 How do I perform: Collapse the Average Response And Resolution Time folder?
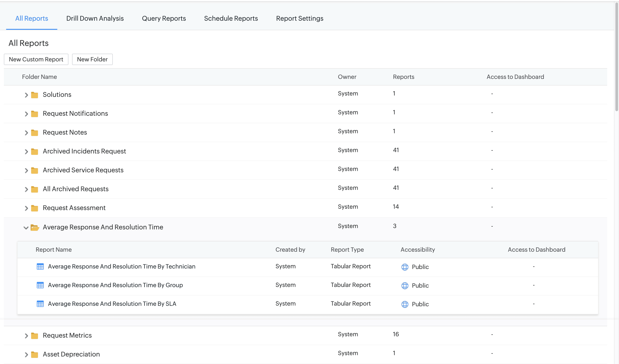26,228
